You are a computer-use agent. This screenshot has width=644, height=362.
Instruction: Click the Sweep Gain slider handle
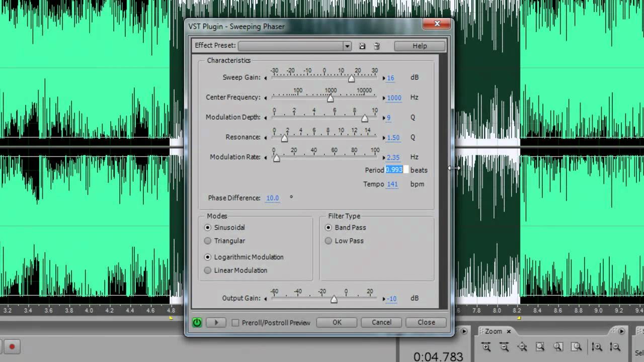coord(351,78)
